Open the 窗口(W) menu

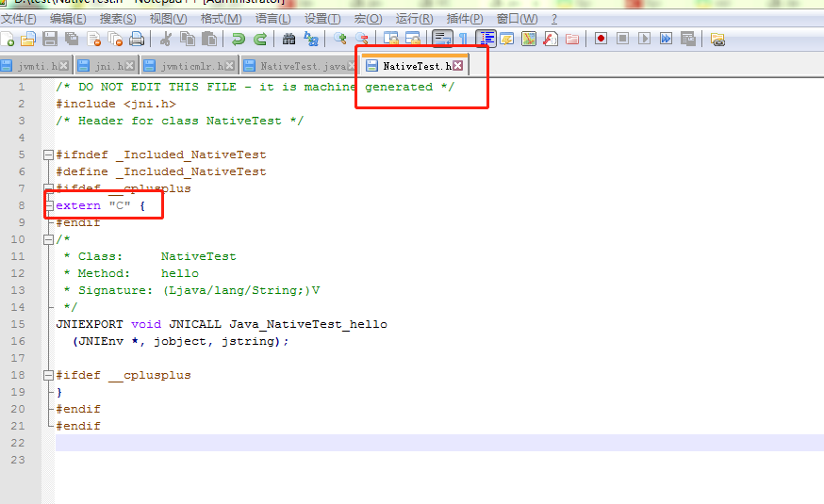[517, 19]
